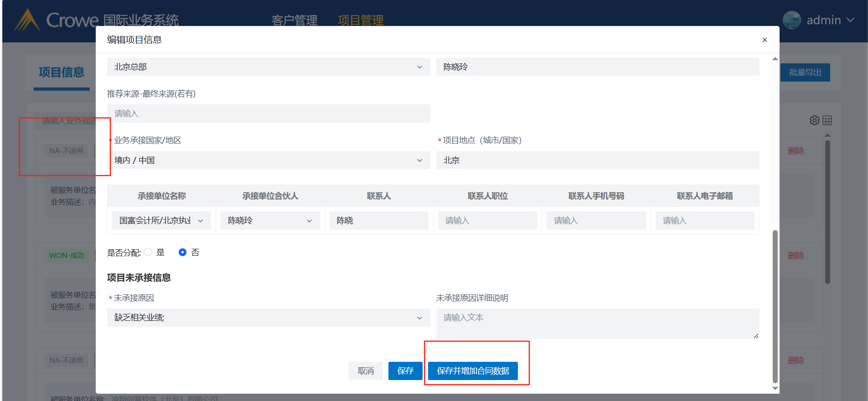Screen dimensions: 868x401
Task: Click the last NA-不适用 status tag
Action: point(66,360)
